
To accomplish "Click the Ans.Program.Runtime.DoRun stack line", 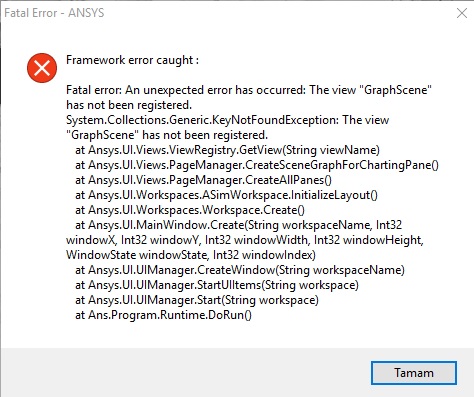I will [163, 315].
